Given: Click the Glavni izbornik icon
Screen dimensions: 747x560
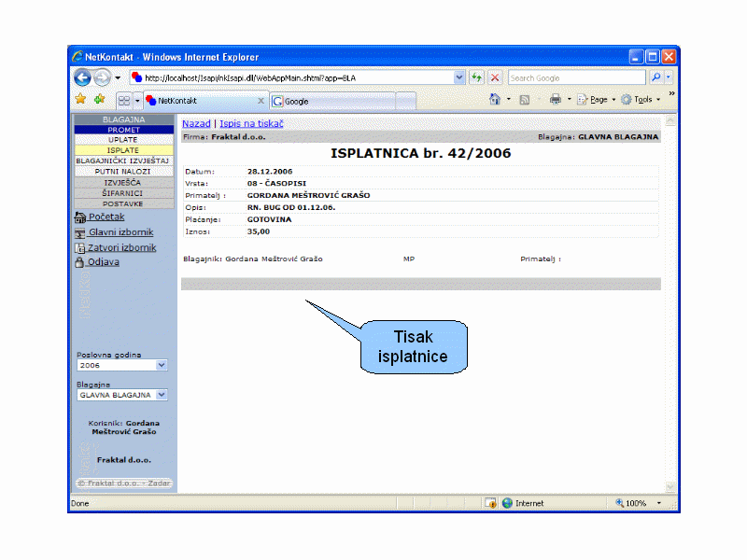Looking at the screenshot, I should click(80, 233).
